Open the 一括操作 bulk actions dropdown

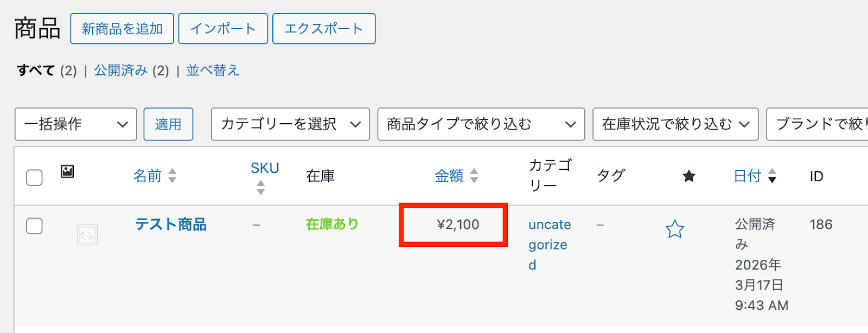pos(76,124)
